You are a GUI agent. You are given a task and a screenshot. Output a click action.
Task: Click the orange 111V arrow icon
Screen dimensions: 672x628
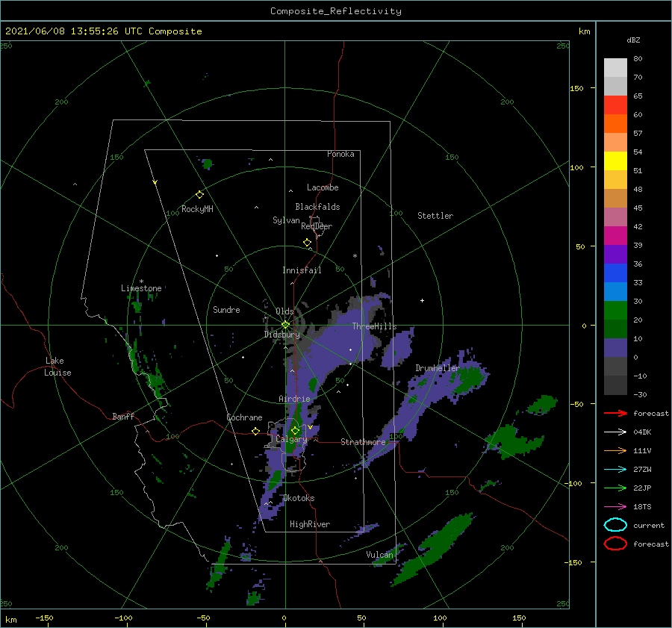tap(615, 450)
